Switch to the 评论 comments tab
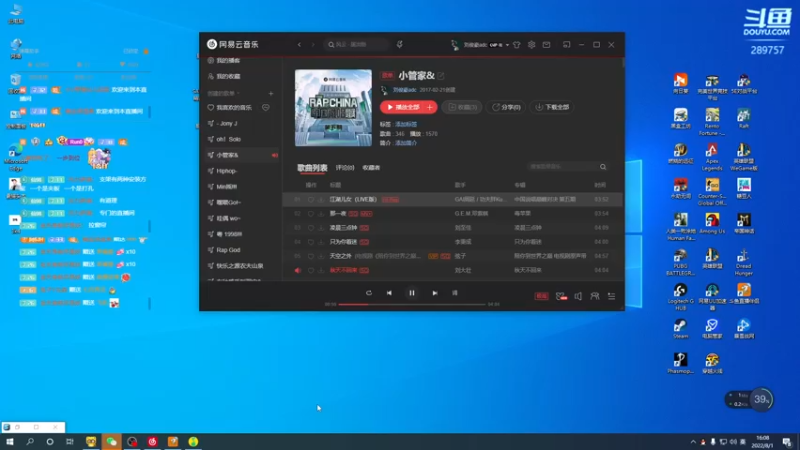This screenshot has width=800, height=450. point(345,168)
